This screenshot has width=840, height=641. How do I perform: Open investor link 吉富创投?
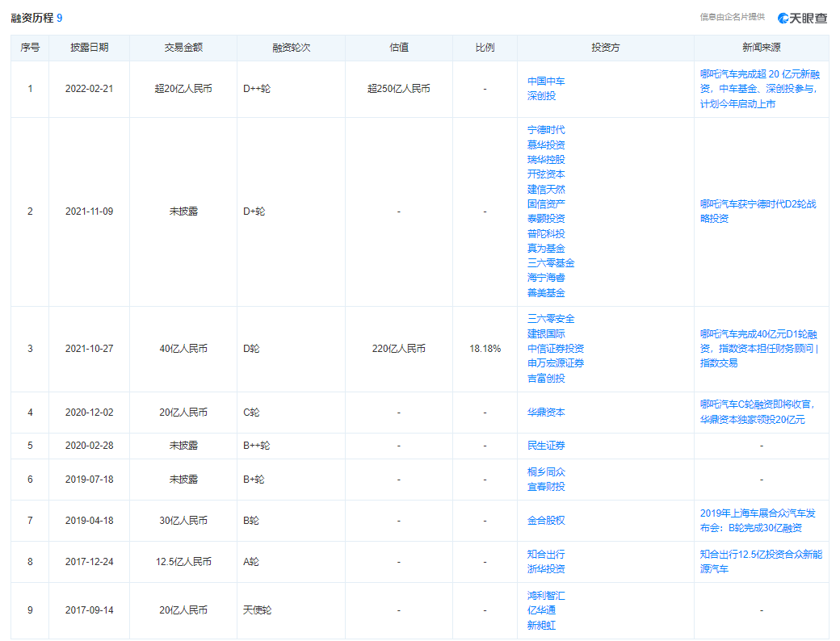click(546, 379)
